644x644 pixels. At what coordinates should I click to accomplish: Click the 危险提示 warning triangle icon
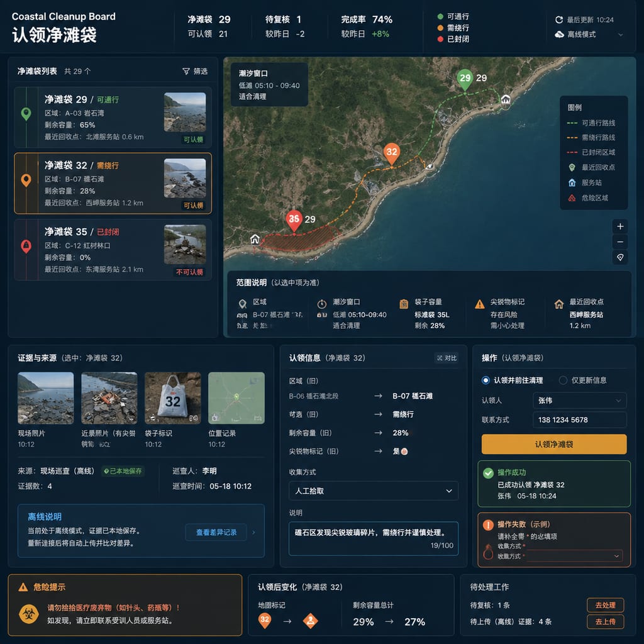coord(23,587)
